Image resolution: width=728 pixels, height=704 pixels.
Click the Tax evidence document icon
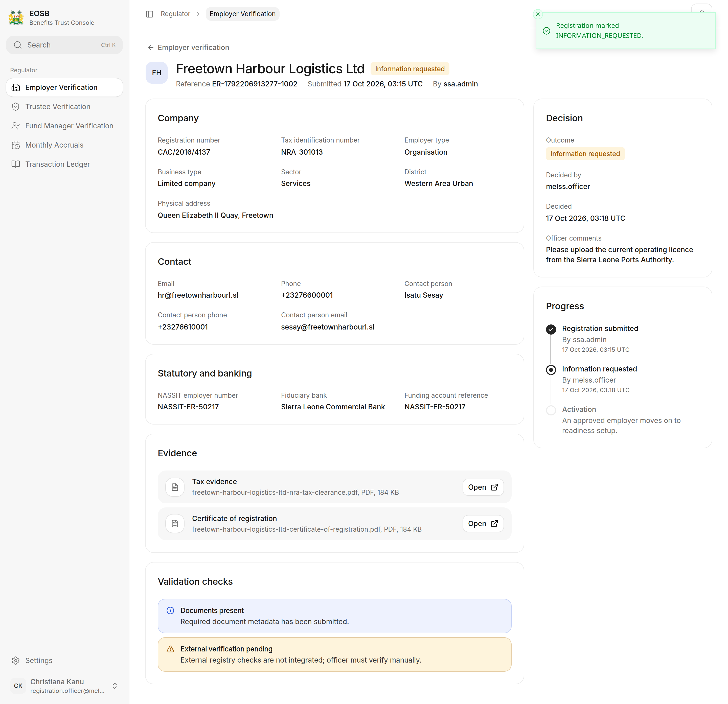click(x=175, y=487)
